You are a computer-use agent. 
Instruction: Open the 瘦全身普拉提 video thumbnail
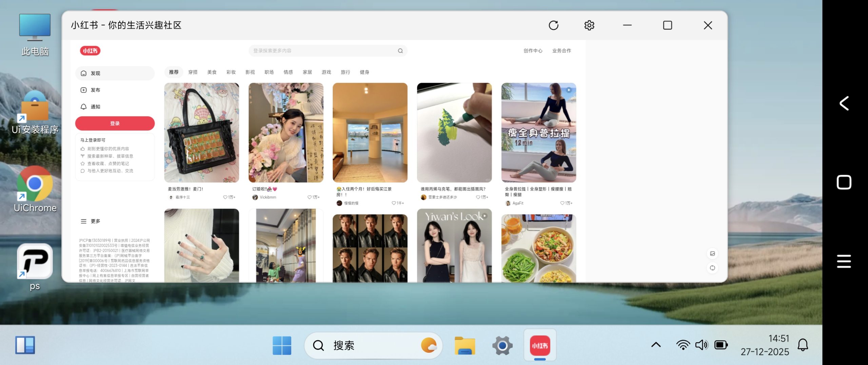(538, 133)
